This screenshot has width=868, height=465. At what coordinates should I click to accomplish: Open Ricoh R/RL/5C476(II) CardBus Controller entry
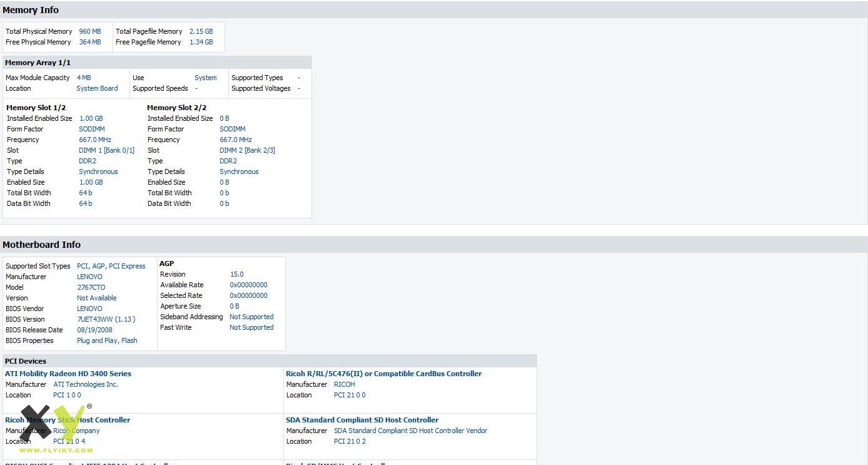pyautogui.click(x=384, y=374)
